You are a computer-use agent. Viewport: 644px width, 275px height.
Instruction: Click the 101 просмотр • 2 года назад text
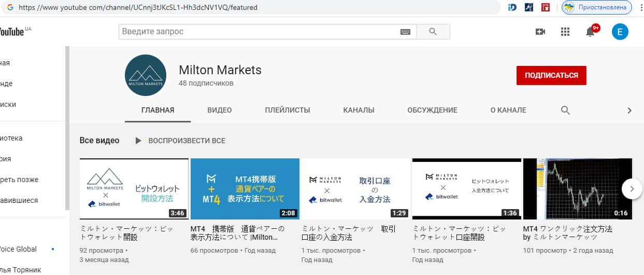568,251
